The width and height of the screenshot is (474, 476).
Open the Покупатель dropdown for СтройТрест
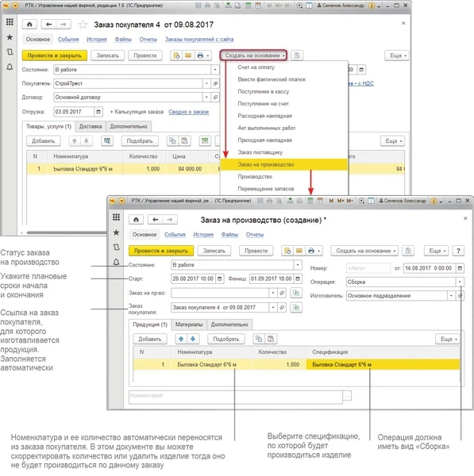point(206,83)
